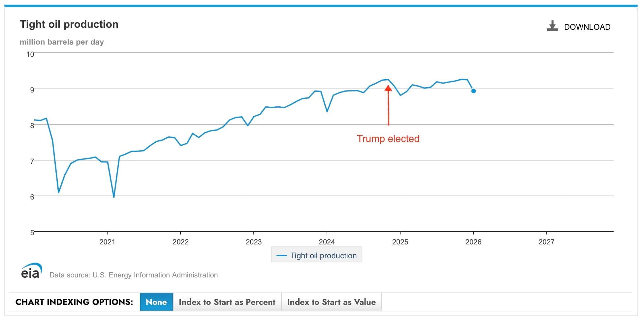Click the Tight oil production chart title
This screenshot has height=325, width=644.
coord(69,24)
